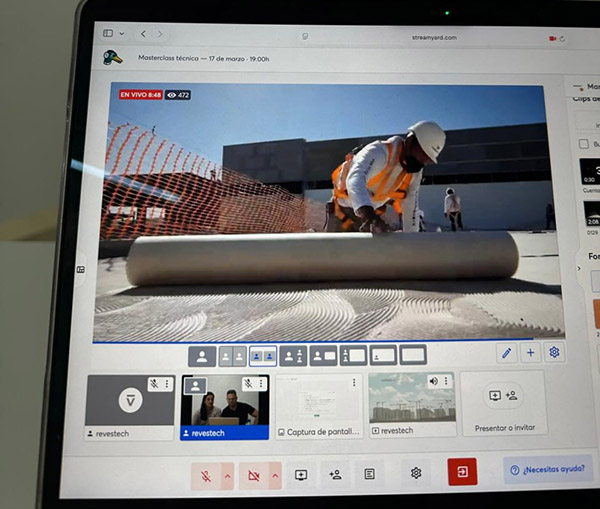This screenshot has width=600, height=509.
Task: Leave studio with red exit button
Action: 462,471
